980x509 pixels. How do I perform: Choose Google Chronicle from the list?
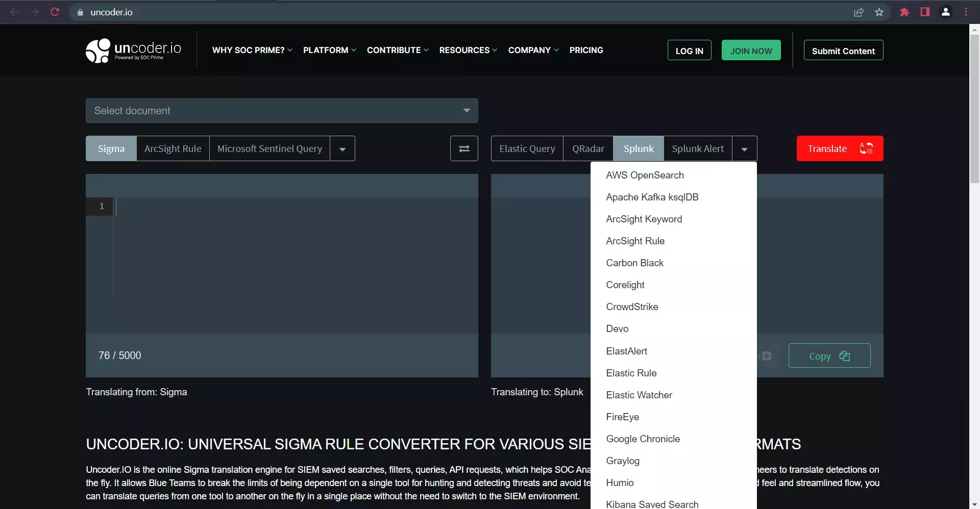coord(673,439)
